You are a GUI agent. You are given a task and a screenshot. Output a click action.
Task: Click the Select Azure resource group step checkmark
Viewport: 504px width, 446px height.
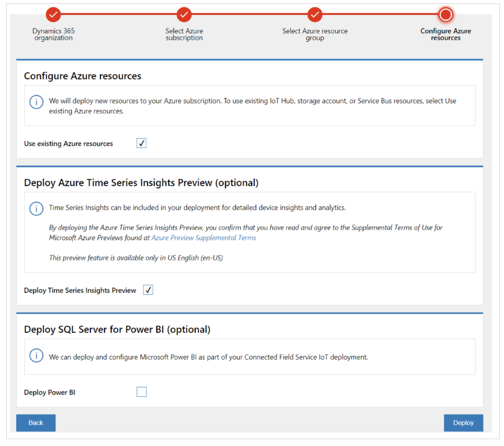(315, 15)
